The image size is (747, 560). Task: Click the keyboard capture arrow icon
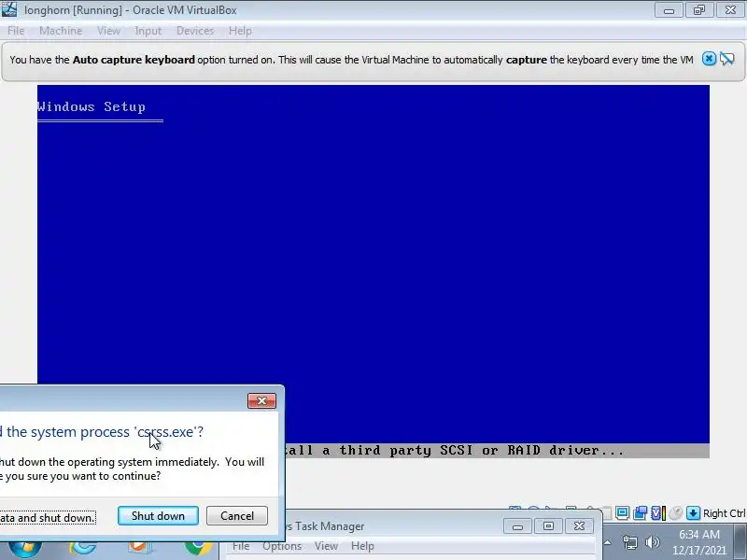click(x=693, y=513)
